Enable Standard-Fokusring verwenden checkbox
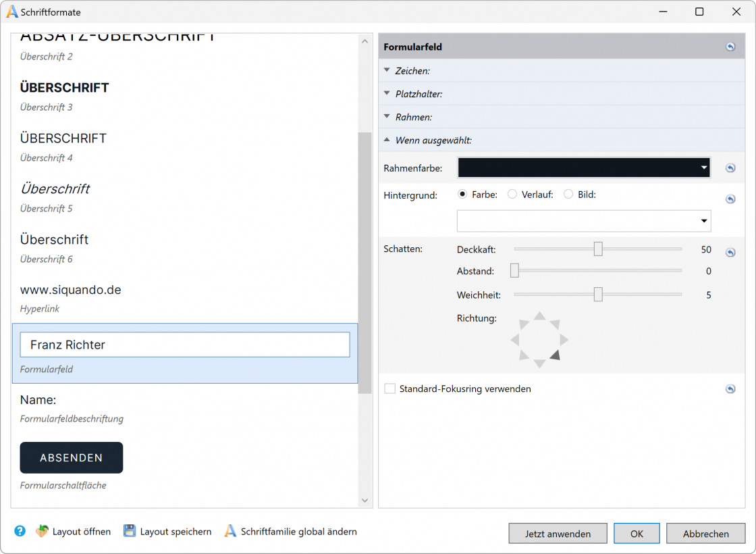This screenshot has width=756, height=554. click(389, 389)
